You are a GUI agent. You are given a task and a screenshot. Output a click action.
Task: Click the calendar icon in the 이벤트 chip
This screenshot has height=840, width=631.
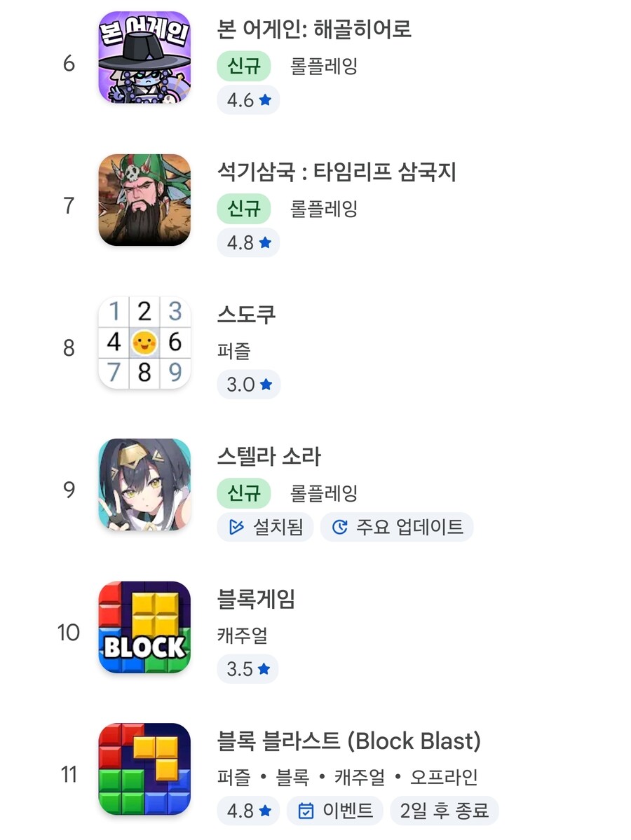pos(304,811)
